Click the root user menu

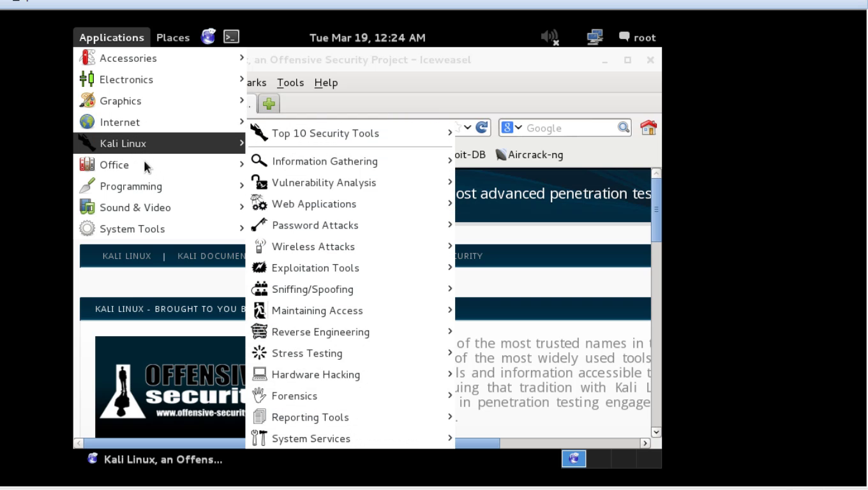pyautogui.click(x=638, y=38)
